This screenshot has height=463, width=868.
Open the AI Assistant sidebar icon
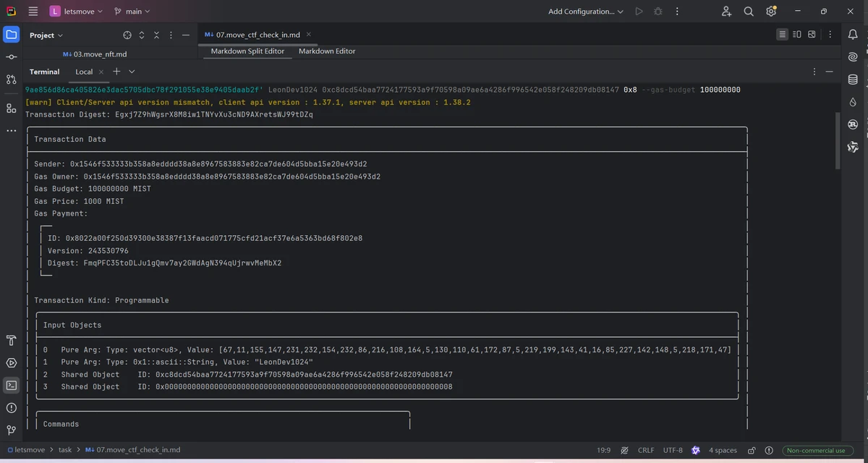point(852,56)
